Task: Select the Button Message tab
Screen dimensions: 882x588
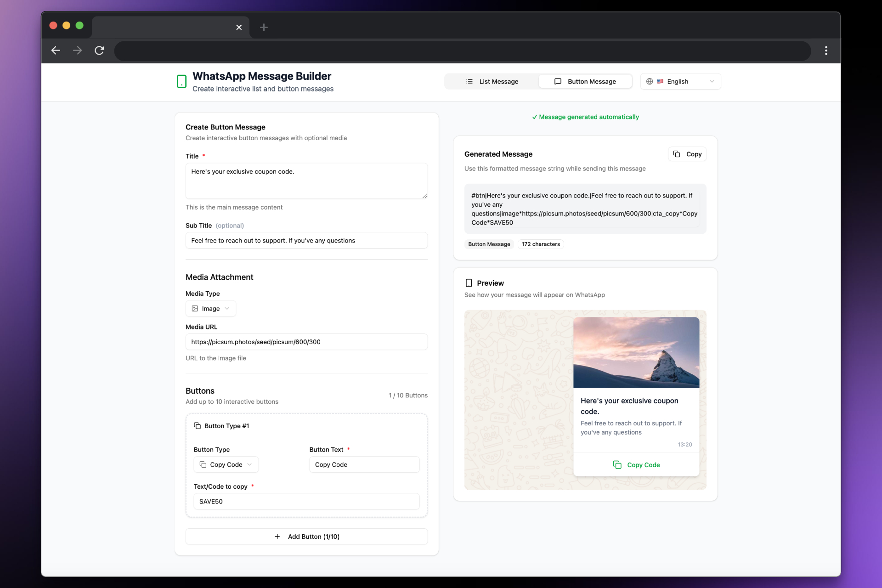Action: 585,81
